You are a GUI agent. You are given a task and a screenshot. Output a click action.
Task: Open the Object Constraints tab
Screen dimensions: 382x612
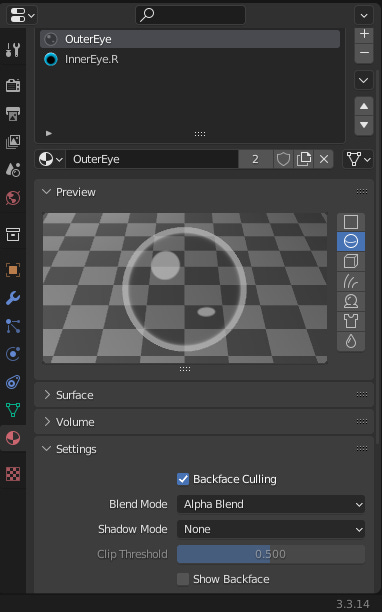tap(13, 382)
